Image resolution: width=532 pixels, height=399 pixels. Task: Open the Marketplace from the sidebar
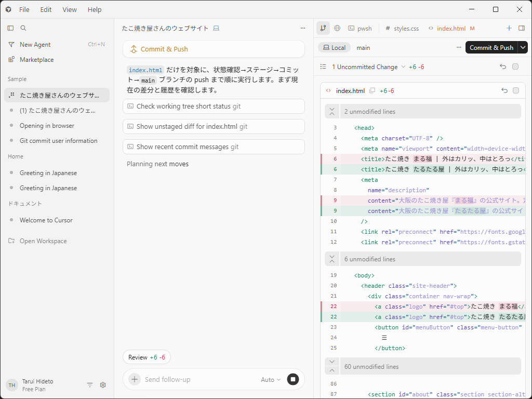35,59
